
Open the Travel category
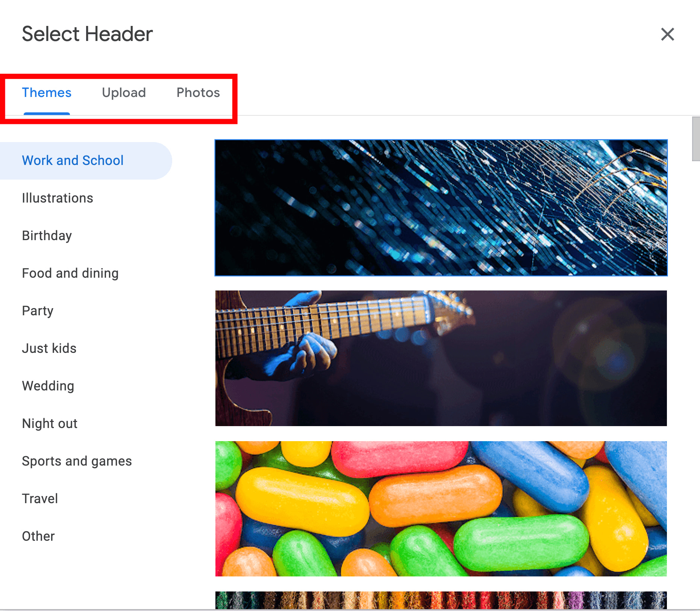(40, 498)
